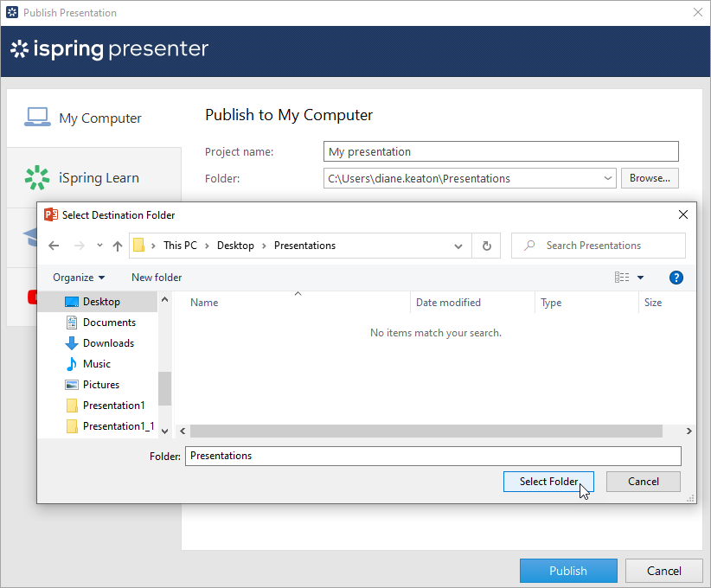711x588 pixels.
Task: Switch to the iSpring Learn tab
Action: point(98,178)
